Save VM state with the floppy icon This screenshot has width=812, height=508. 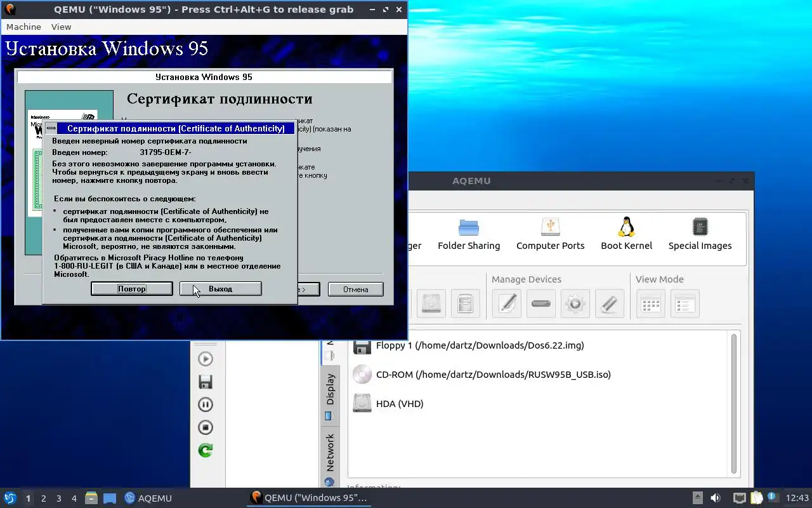206,382
